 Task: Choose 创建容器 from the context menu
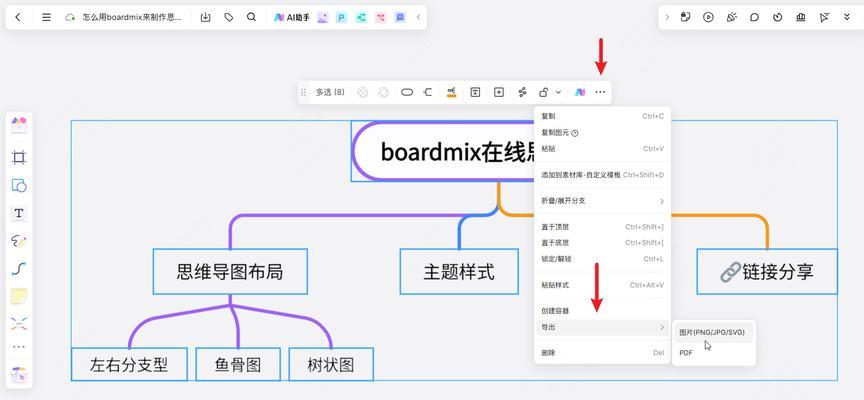click(602, 311)
